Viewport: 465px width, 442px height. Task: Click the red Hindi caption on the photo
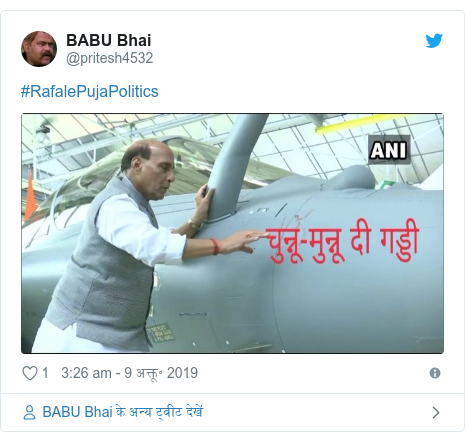(343, 242)
